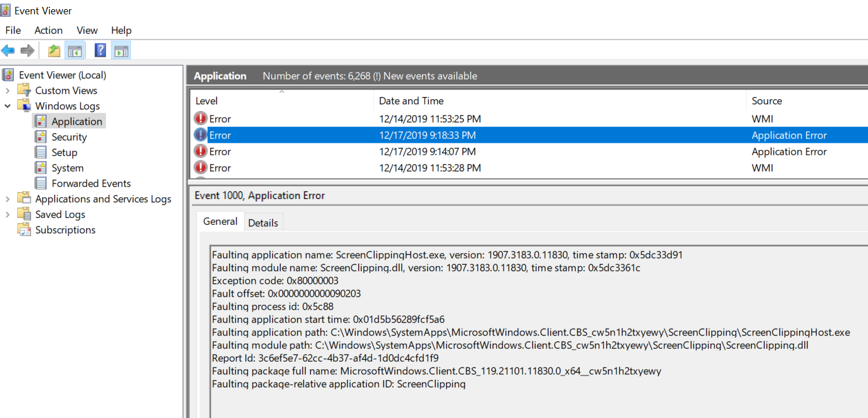The height and width of the screenshot is (418, 868).
Task: Open the System log
Action: click(67, 167)
